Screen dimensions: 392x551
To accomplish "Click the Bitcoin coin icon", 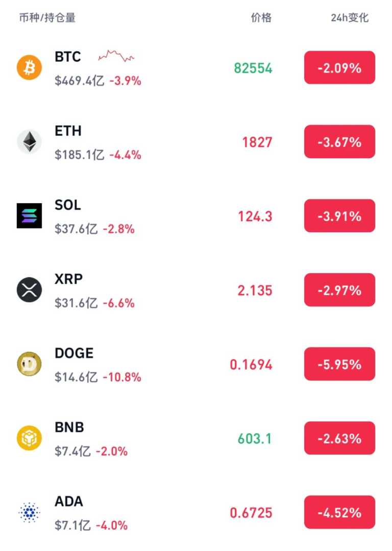I will pyautogui.click(x=29, y=67).
